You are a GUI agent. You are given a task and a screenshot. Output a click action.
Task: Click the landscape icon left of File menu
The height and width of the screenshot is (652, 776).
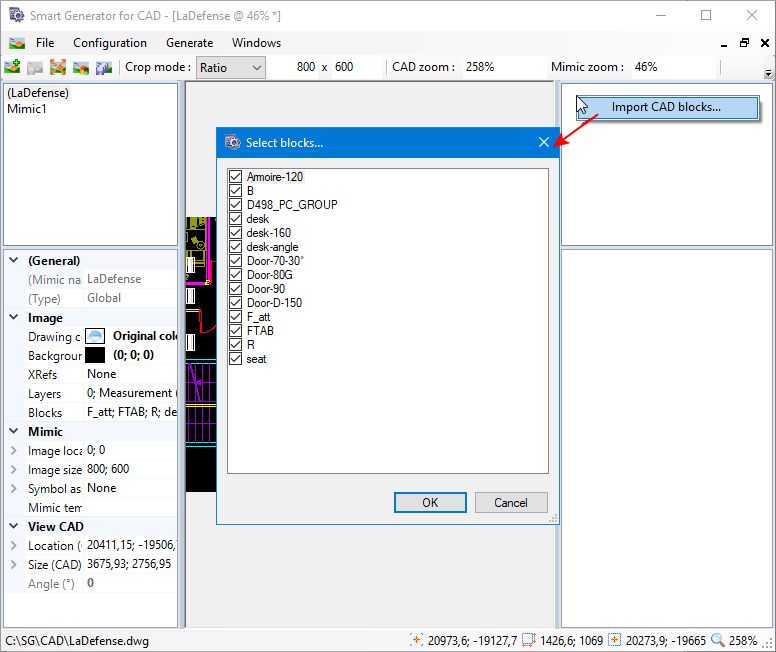tap(17, 43)
